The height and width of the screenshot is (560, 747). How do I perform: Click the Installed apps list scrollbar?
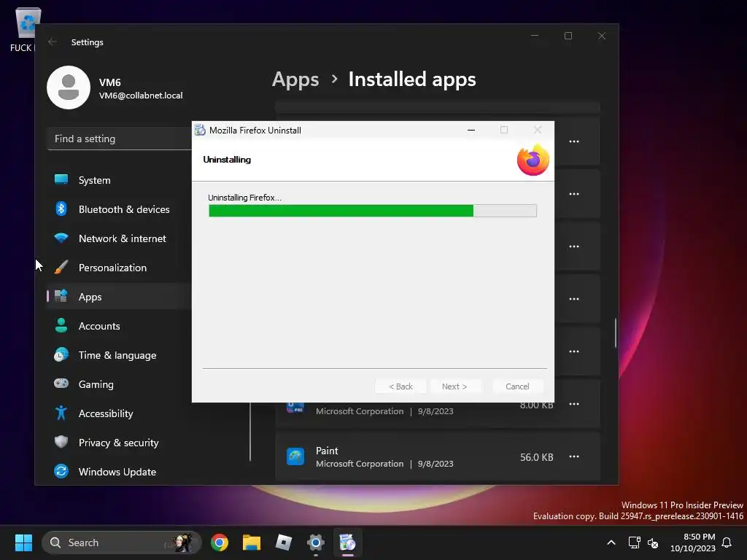(616, 332)
